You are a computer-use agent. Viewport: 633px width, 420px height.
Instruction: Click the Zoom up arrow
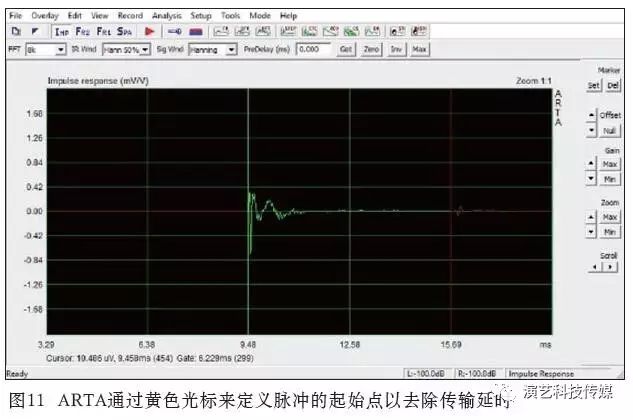591,217
